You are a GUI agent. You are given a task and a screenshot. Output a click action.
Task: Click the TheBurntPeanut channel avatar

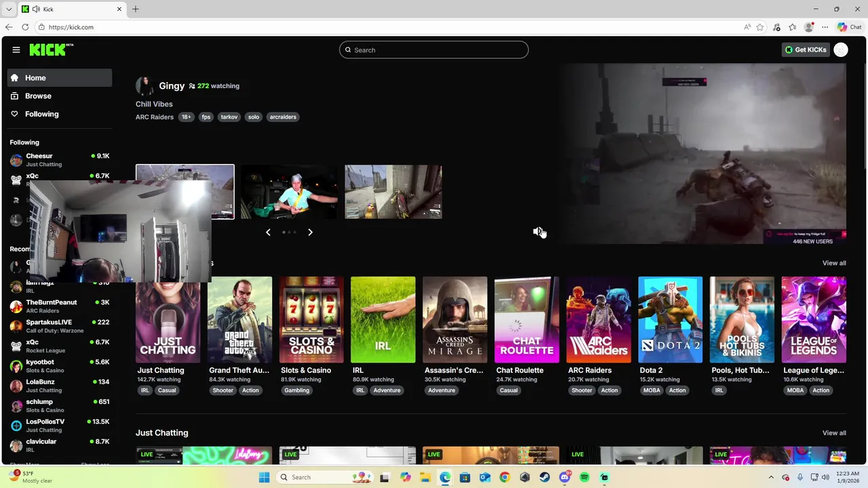coord(16,306)
